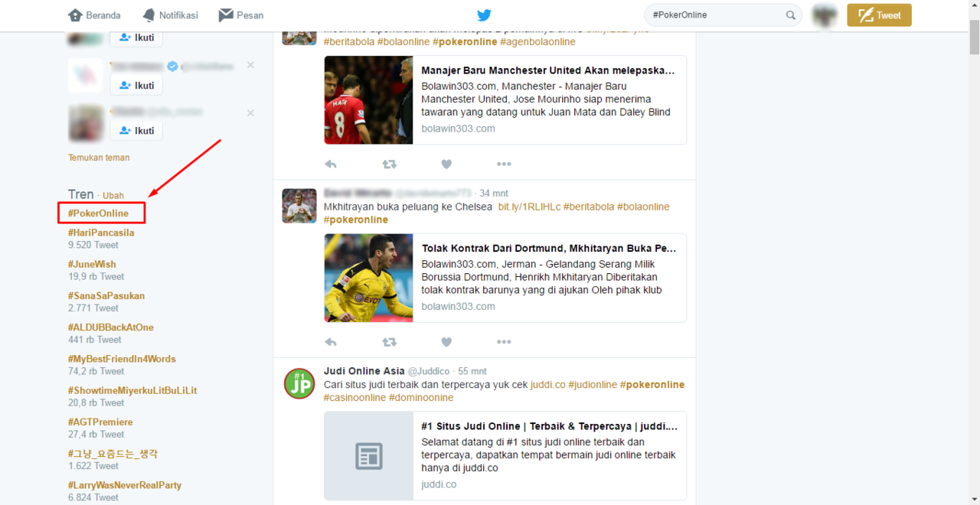Open the #ShowtimeMiyerkuLitBuLiLit trend

[132, 390]
